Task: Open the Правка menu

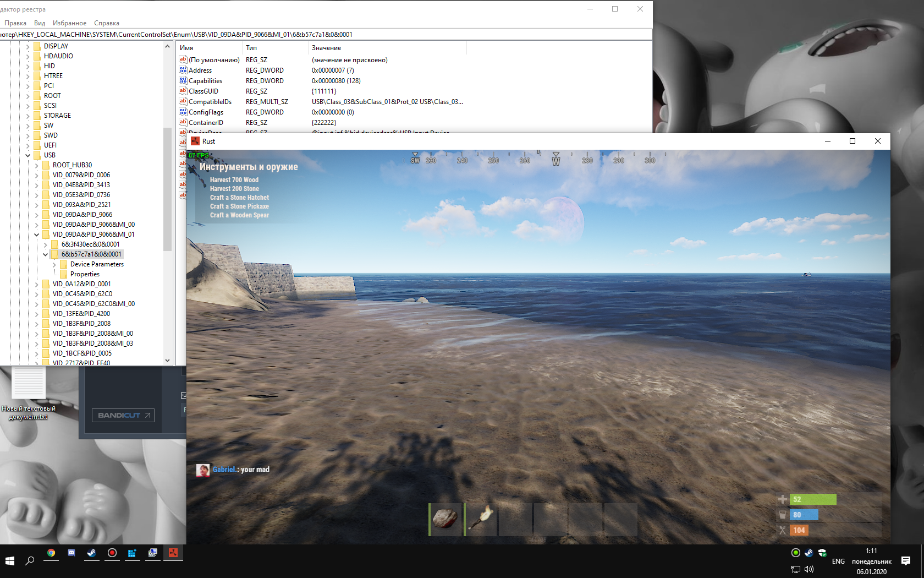Action: [15, 23]
